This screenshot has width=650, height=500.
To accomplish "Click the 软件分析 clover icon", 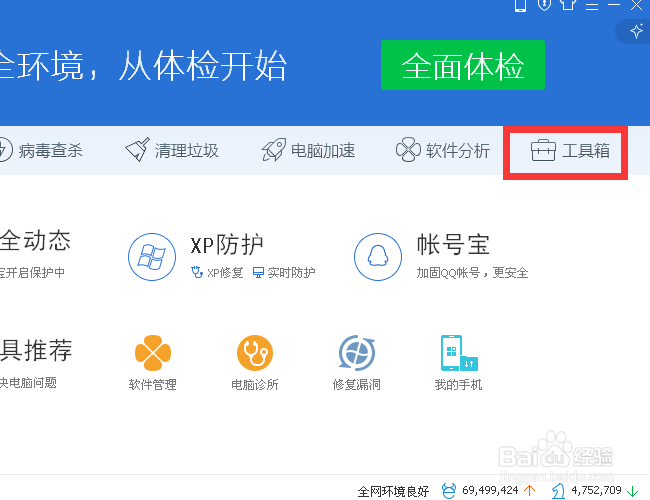I will pos(408,150).
